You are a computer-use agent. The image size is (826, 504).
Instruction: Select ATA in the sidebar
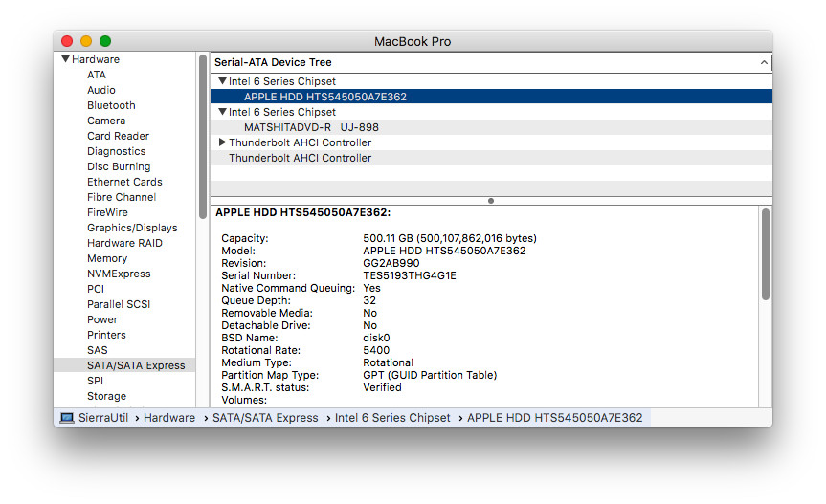pos(97,75)
